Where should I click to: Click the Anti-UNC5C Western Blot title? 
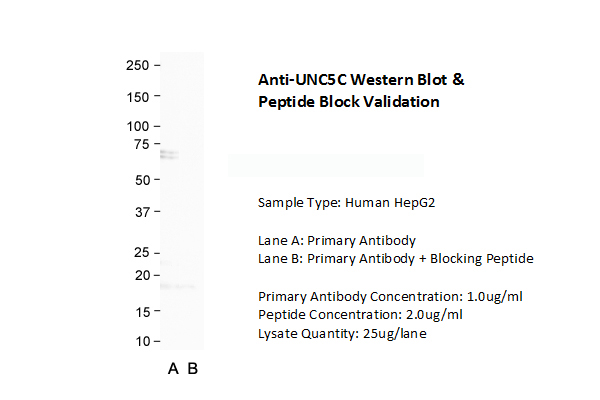click(x=360, y=79)
